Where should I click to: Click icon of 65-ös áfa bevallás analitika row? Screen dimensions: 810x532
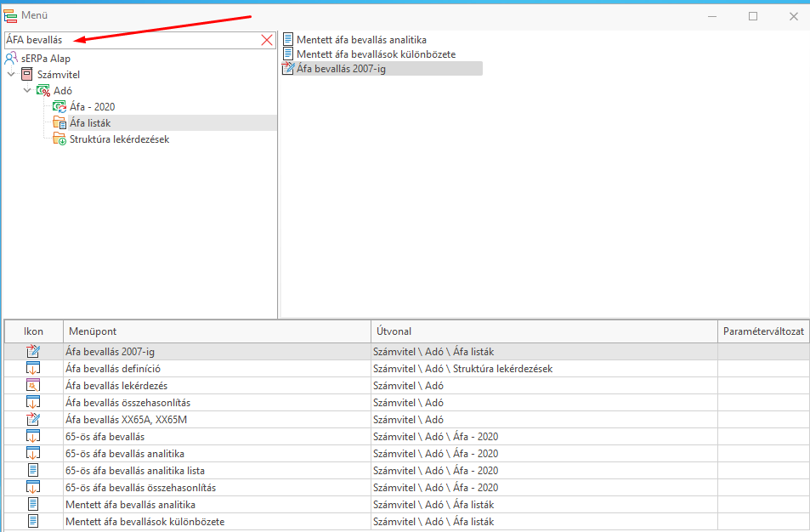point(33,454)
